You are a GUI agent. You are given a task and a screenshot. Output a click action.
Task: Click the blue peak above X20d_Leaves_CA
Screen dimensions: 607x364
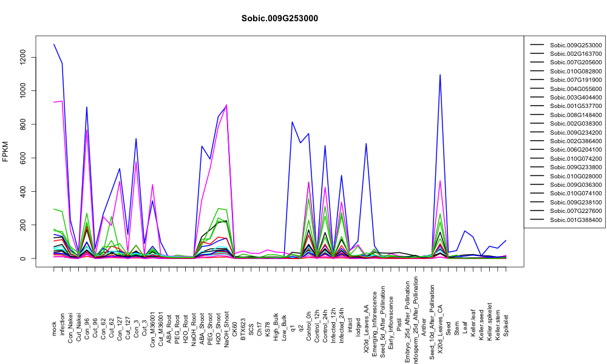pos(440,75)
